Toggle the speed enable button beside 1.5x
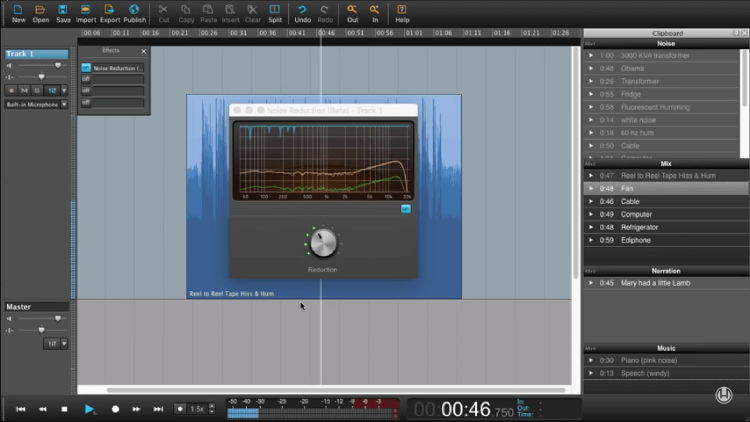 (180, 409)
